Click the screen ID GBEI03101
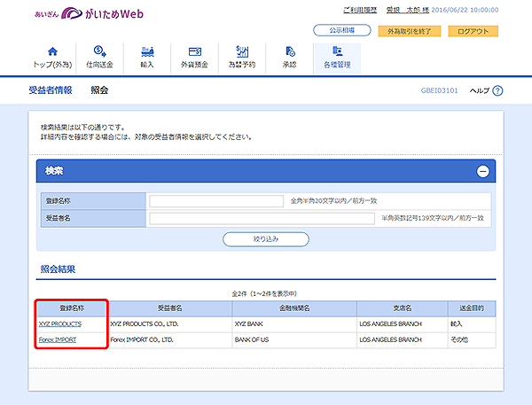 440,90
